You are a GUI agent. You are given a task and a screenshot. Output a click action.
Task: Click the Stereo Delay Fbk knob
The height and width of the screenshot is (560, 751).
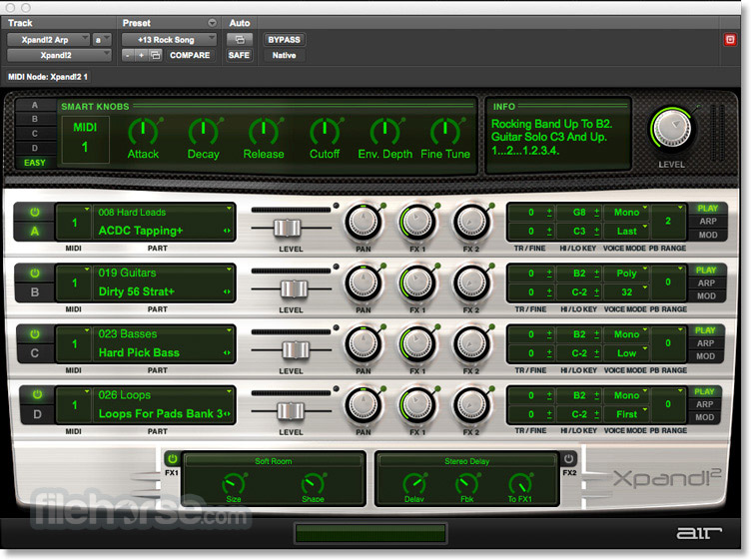[x=466, y=484]
